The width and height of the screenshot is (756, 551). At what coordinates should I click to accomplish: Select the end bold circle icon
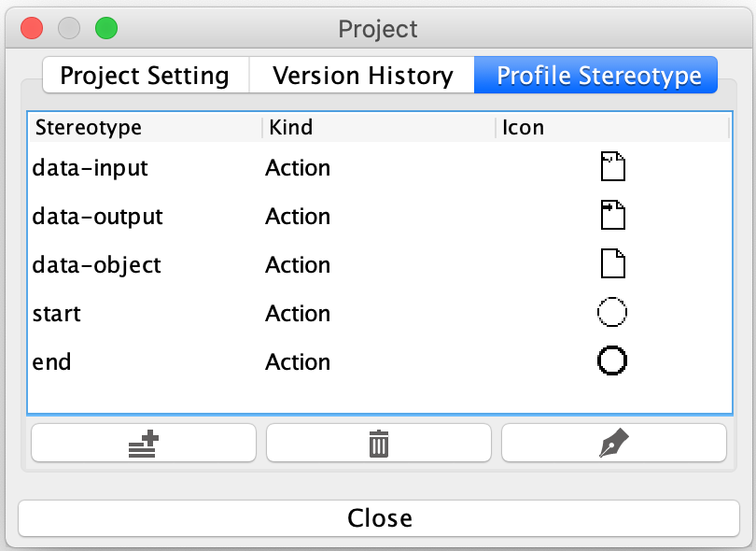(611, 362)
